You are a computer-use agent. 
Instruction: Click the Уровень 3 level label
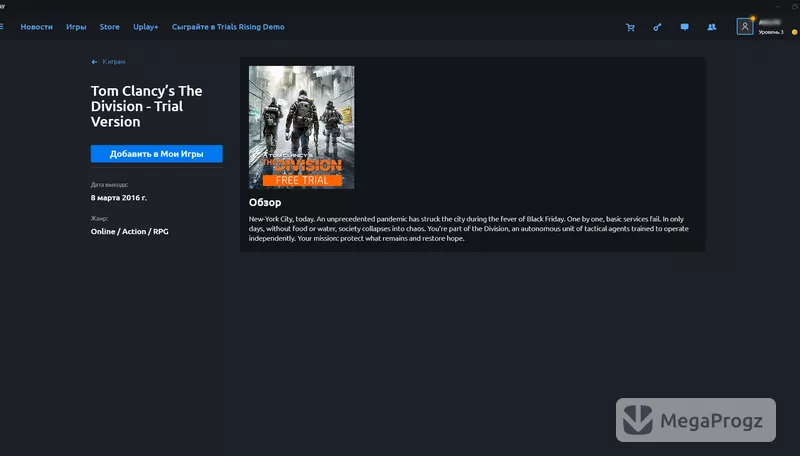pos(770,32)
